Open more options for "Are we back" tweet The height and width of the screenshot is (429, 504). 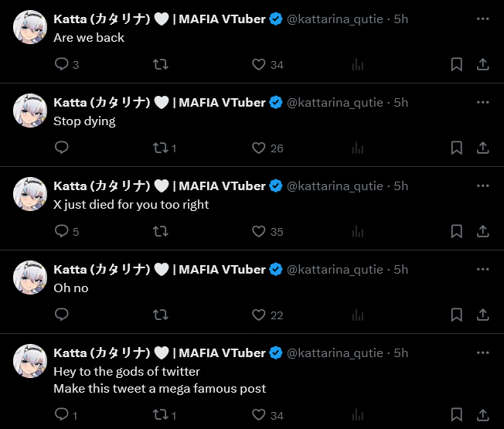coord(483,19)
